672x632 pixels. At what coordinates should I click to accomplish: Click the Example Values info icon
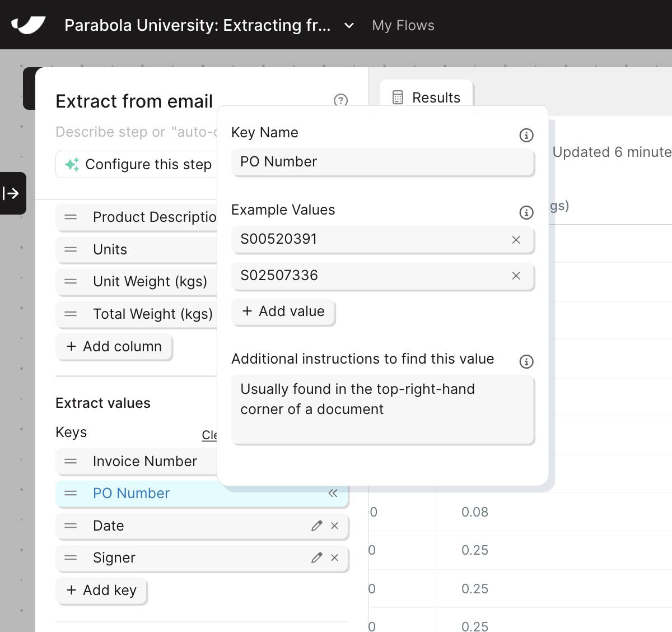(526, 212)
